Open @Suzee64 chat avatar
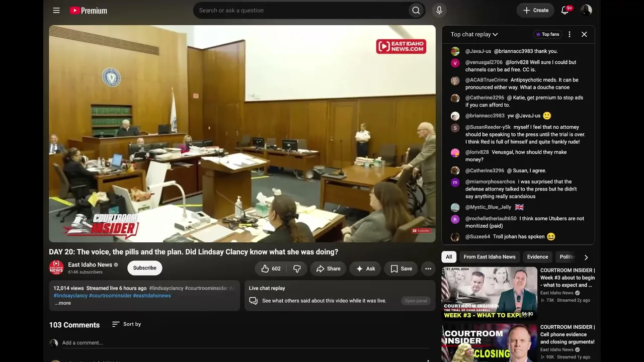Image resolution: width=644 pixels, height=362 pixels. (455, 237)
